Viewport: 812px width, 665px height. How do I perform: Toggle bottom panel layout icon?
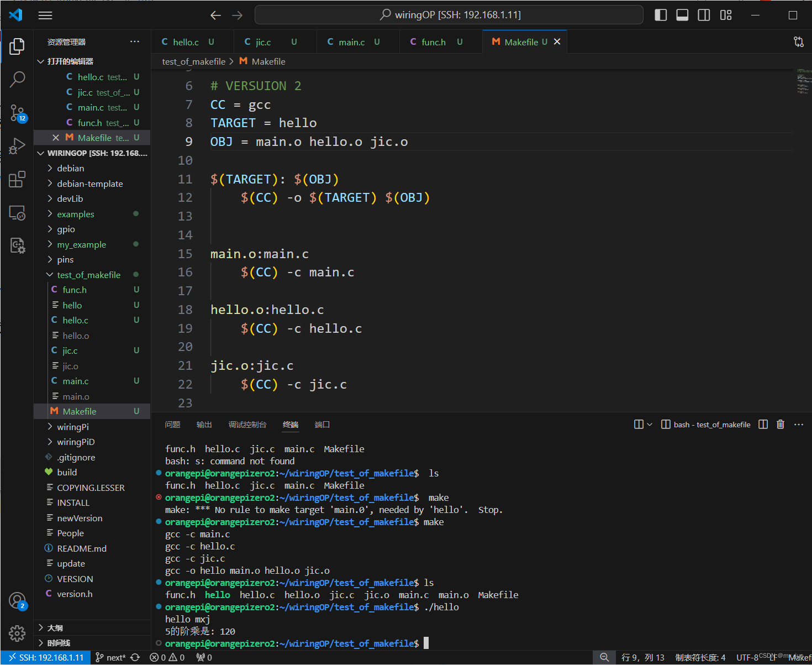(682, 15)
